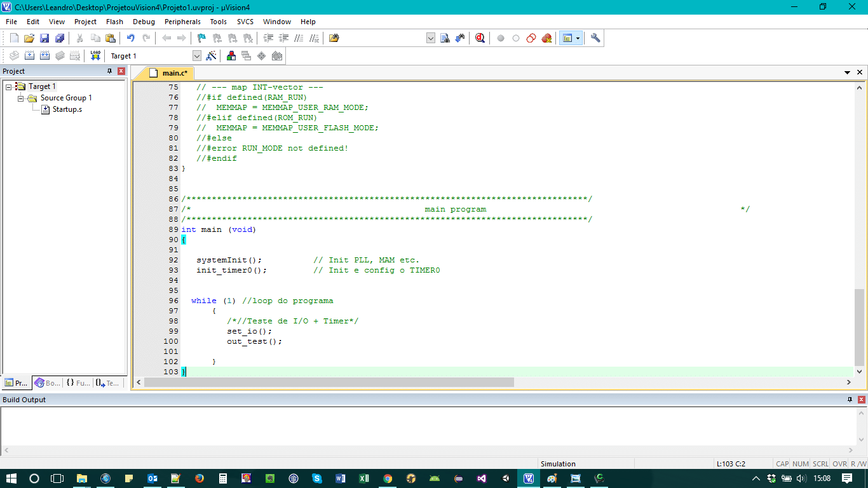This screenshot has height=488, width=868.
Task: Click the Build target icon
Action: coord(29,56)
